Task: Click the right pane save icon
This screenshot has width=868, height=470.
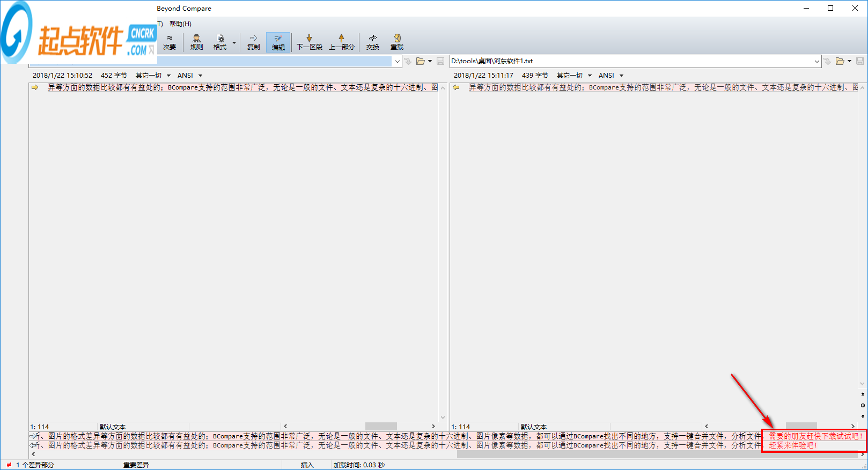Action: (860, 62)
